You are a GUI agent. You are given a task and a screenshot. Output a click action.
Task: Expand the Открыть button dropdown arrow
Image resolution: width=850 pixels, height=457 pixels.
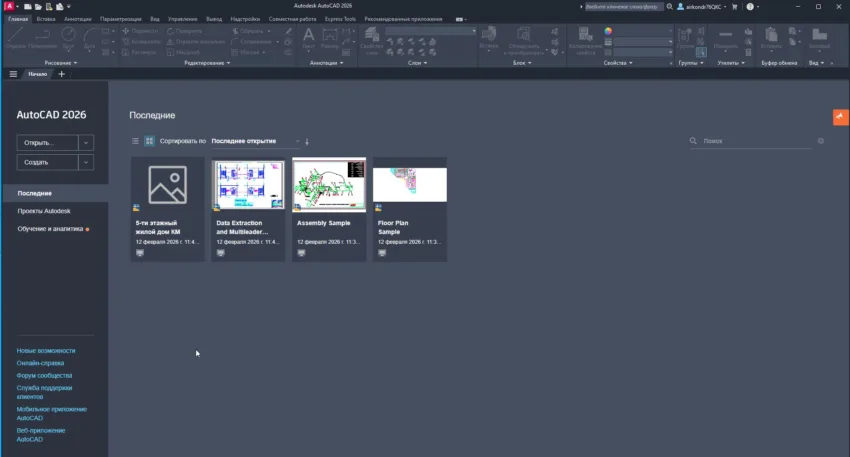coord(86,143)
